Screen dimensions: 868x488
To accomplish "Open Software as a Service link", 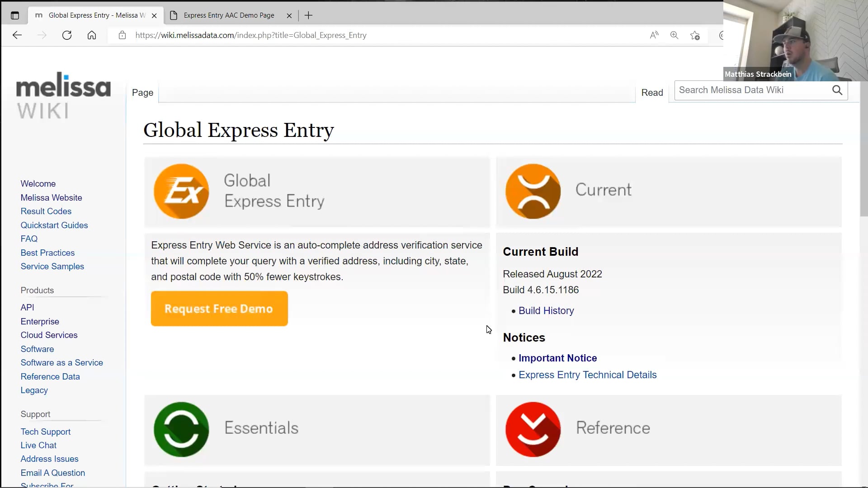I will [61, 363].
